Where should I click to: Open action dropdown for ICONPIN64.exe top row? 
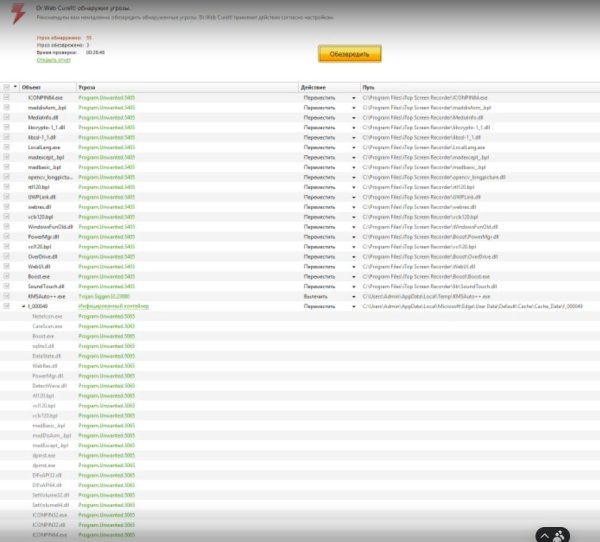[x=354, y=98]
